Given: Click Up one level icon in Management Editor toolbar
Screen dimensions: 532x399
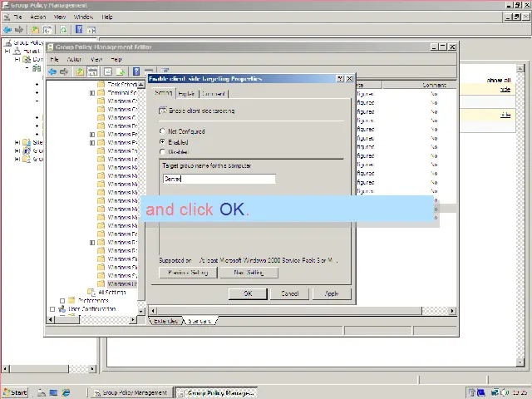Looking at the screenshot, I should pos(80,71).
